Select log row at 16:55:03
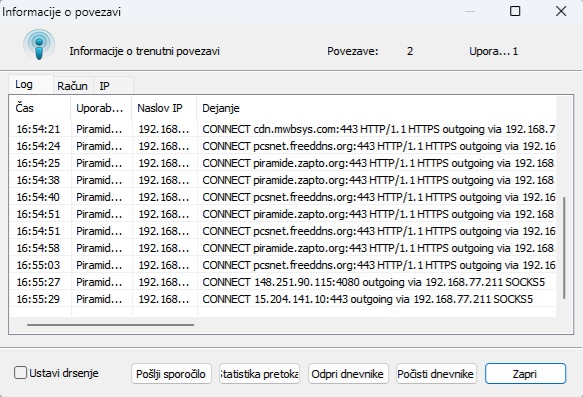The width and height of the screenshot is (583, 397). click(283, 265)
